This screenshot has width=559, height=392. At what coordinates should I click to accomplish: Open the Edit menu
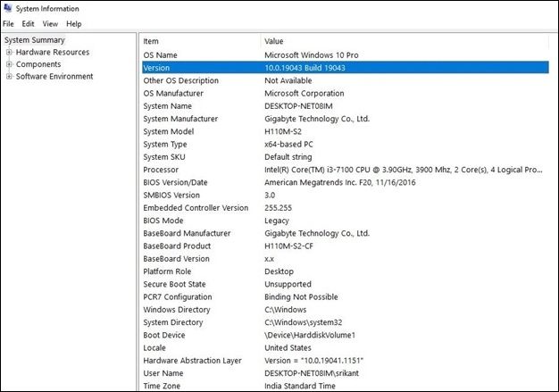(x=29, y=24)
